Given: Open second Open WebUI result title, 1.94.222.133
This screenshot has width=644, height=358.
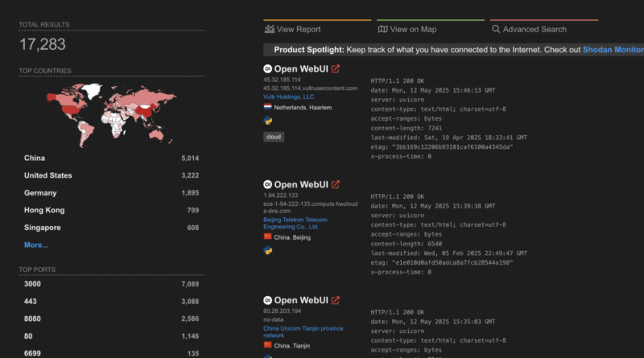Looking at the screenshot, I should (301, 185).
